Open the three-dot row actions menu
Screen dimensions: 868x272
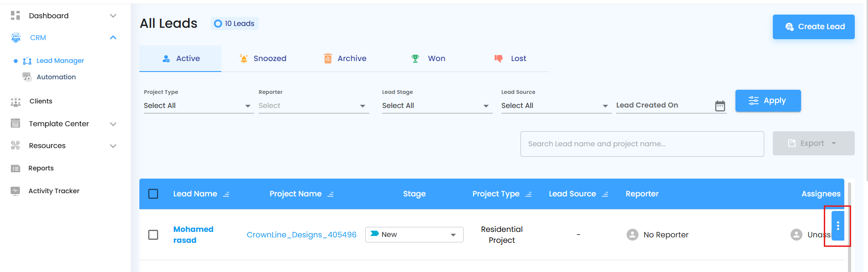pyautogui.click(x=837, y=226)
